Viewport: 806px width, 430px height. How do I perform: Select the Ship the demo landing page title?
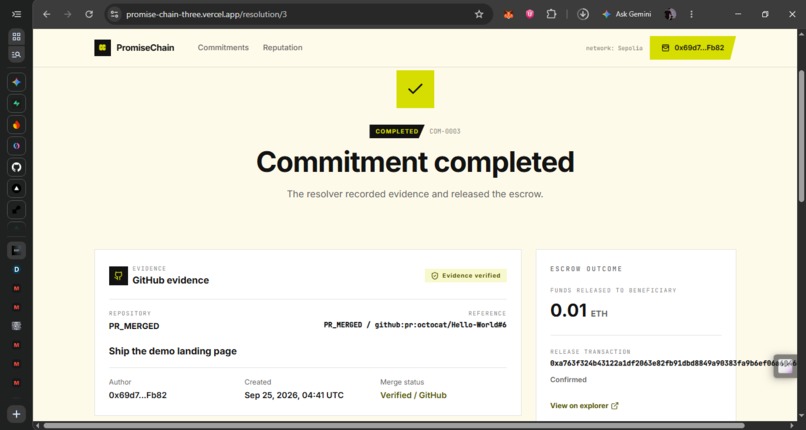[173, 351]
